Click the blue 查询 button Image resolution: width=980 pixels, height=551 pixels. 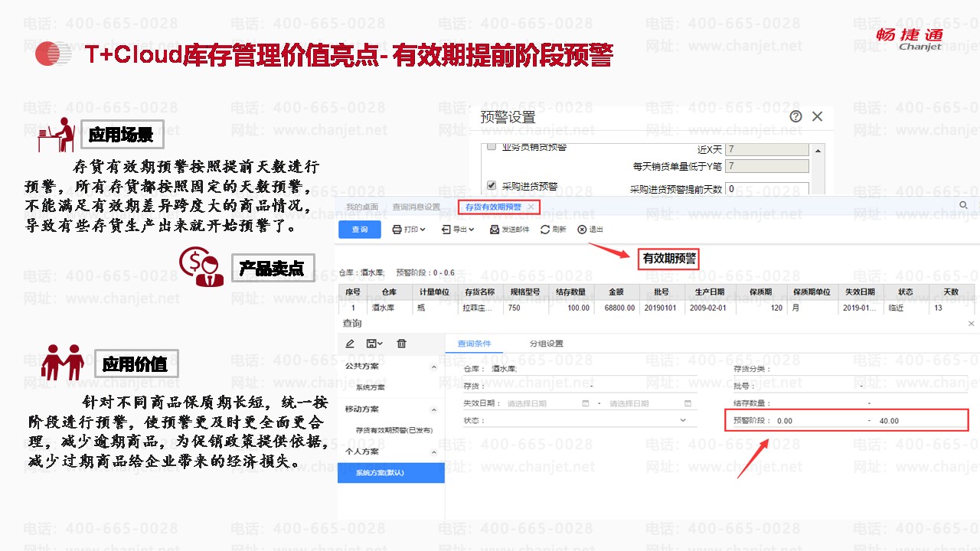click(360, 229)
